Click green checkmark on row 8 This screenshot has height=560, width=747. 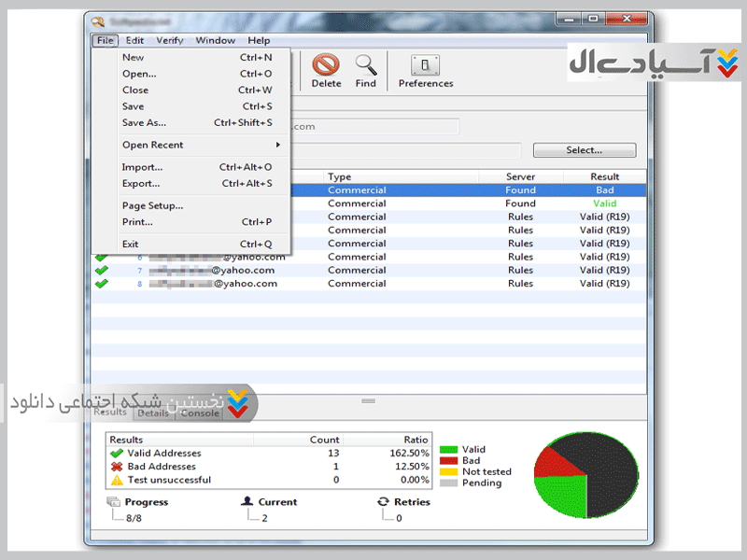point(102,284)
